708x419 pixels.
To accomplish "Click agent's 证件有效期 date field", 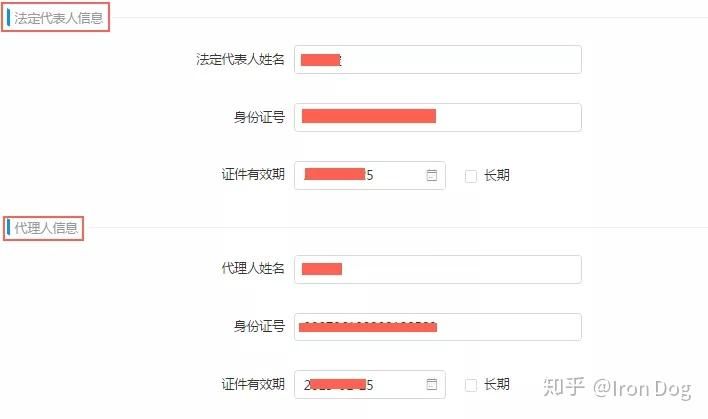I will click(x=360, y=384).
